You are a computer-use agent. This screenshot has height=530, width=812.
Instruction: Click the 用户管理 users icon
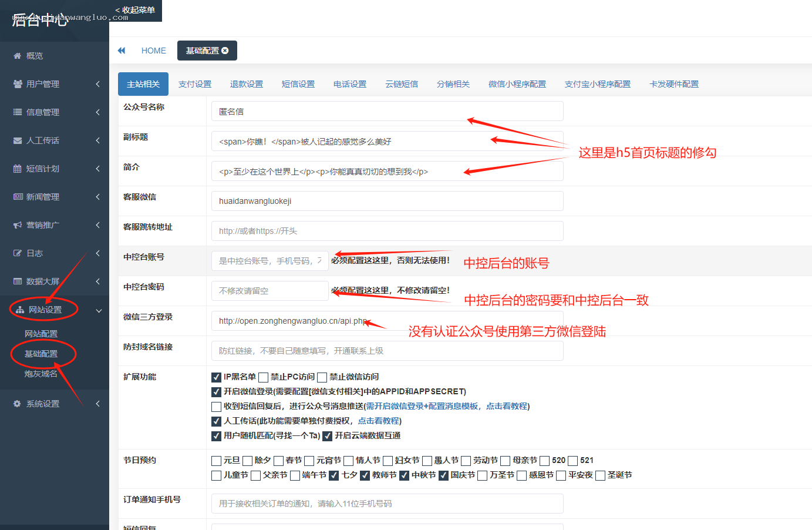pos(18,84)
